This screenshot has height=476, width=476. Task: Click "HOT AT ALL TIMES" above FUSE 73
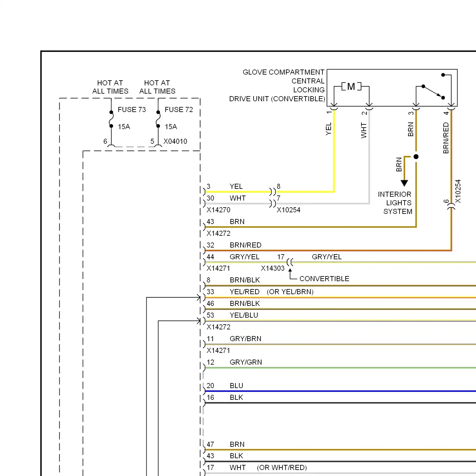(110, 87)
